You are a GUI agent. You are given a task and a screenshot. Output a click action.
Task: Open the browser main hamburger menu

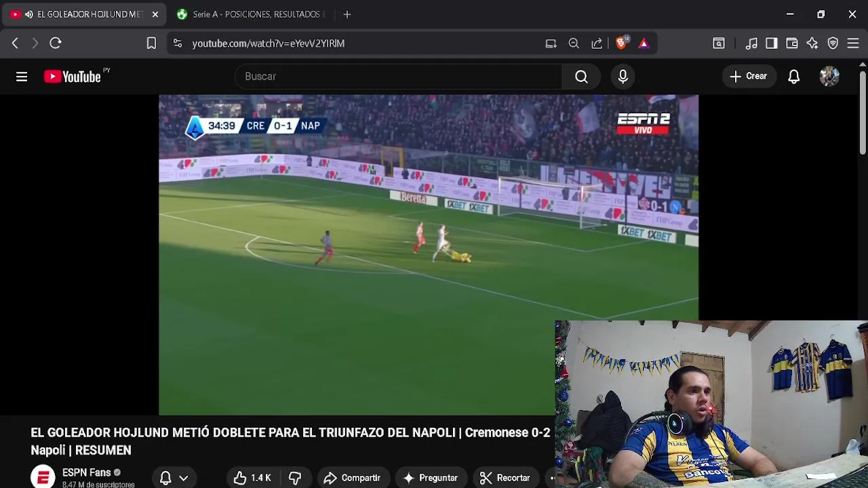point(853,43)
